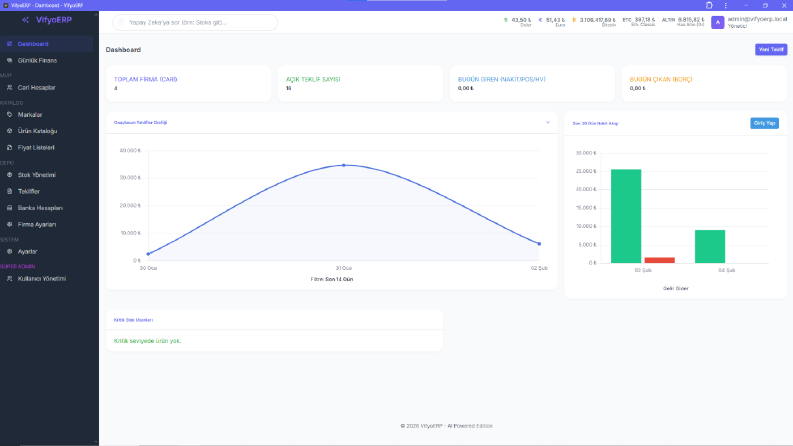Open Dashboard via its sidebar icon
The height and width of the screenshot is (446, 793).
[x=10, y=44]
